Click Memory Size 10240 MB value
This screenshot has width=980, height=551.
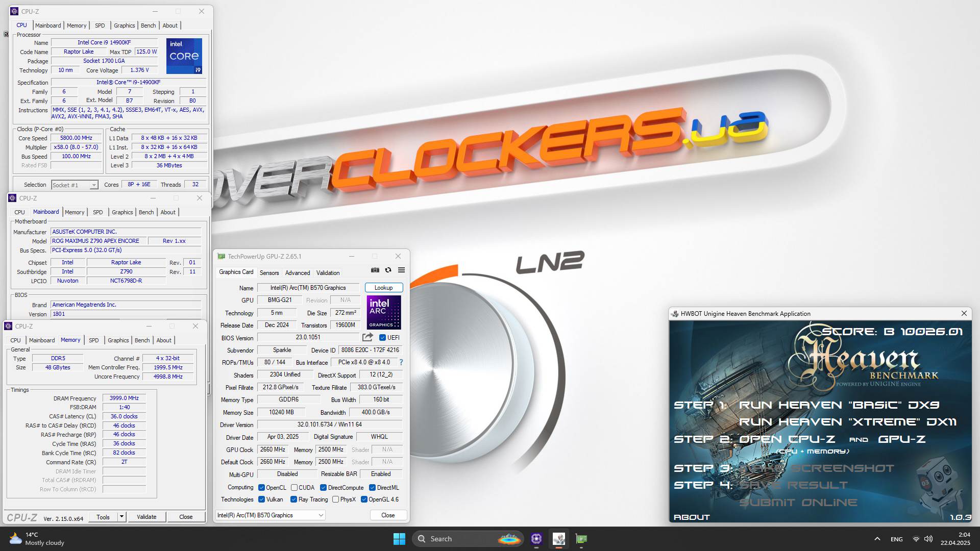pyautogui.click(x=282, y=412)
